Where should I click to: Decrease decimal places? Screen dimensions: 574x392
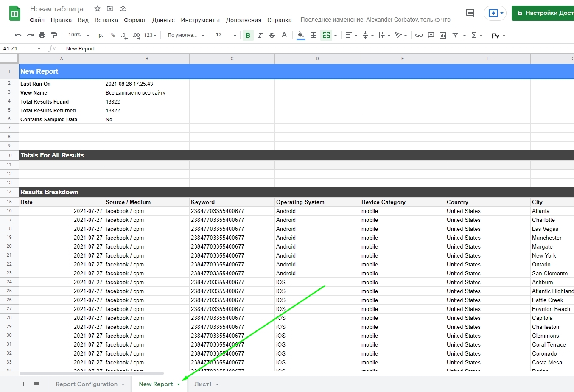click(123, 35)
